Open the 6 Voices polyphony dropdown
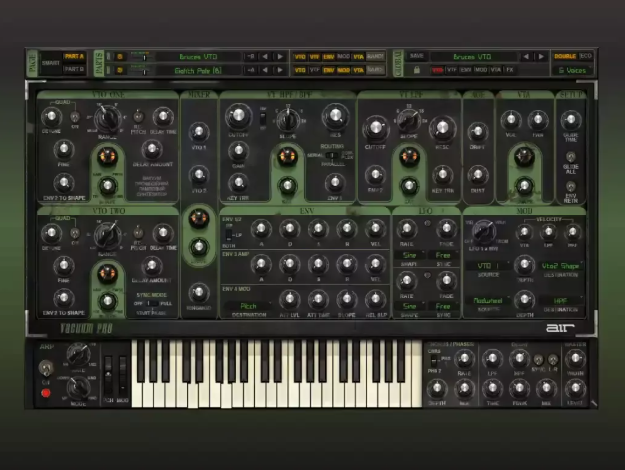The height and width of the screenshot is (470, 625). coord(572,70)
